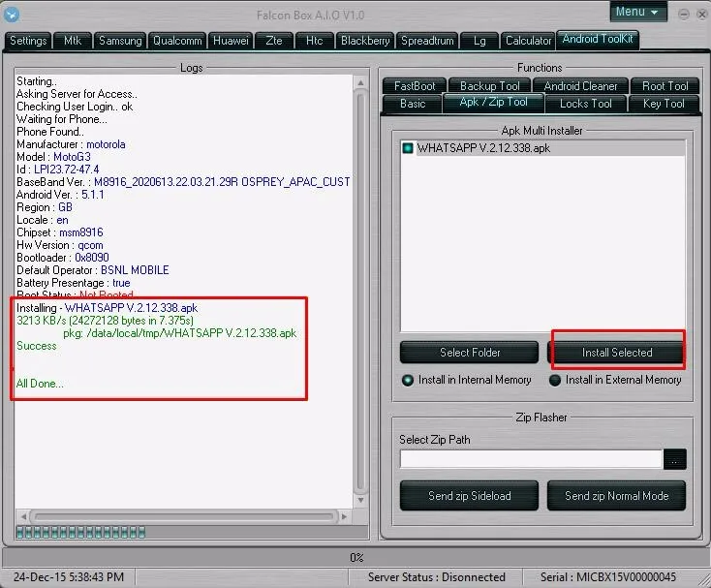Click the logs vertical scrollbar track
This screenshot has width=711, height=588.
[x=360, y=292]
